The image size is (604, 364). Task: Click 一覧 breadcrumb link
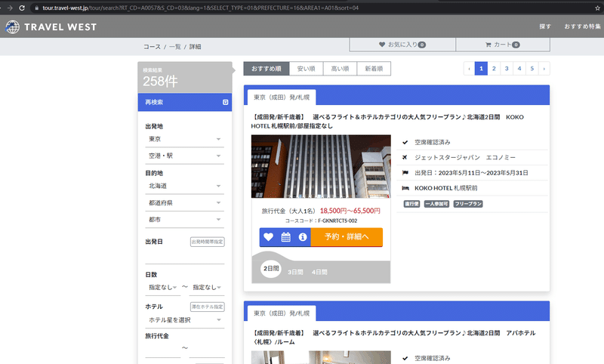(175, 47)
